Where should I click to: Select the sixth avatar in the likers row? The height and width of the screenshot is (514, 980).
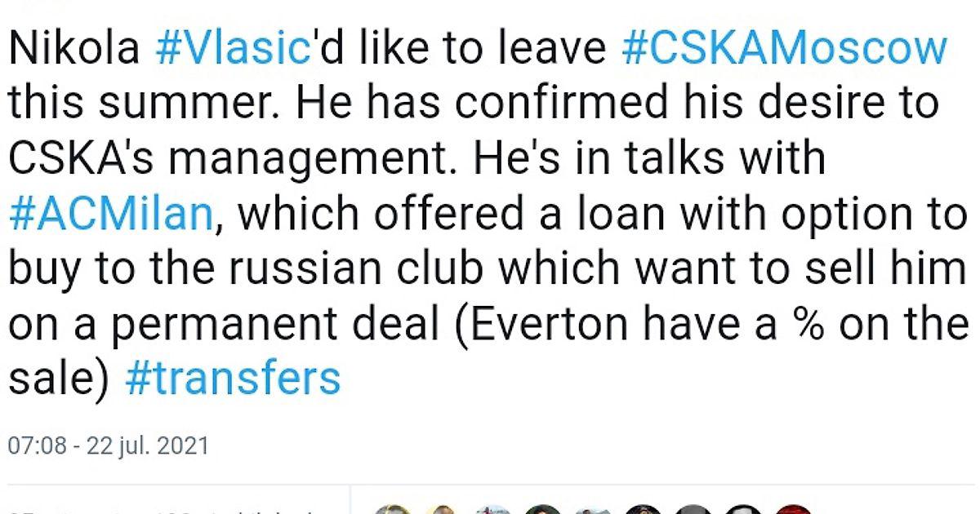point(643,507)
